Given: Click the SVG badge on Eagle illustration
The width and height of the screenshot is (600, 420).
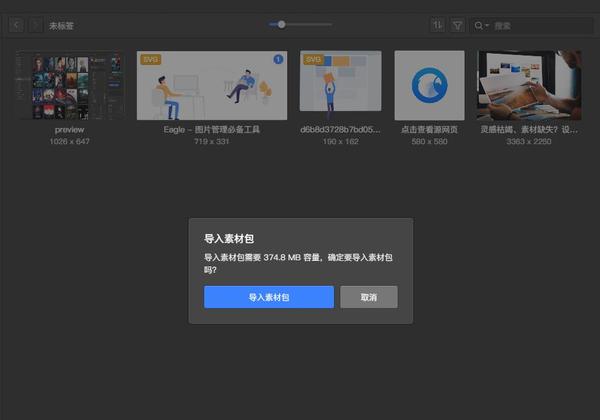Looking at the screenshot, I should click(x=150, y=60).
